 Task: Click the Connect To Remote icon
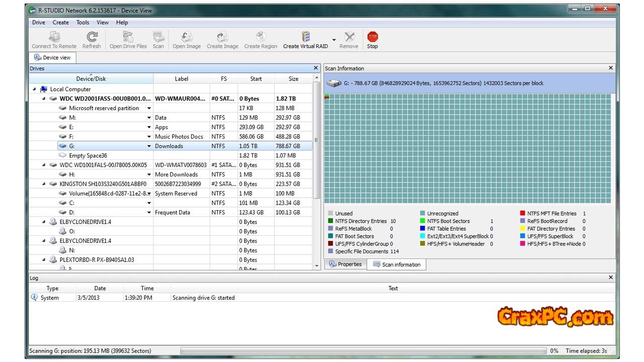tap(54, 37)
